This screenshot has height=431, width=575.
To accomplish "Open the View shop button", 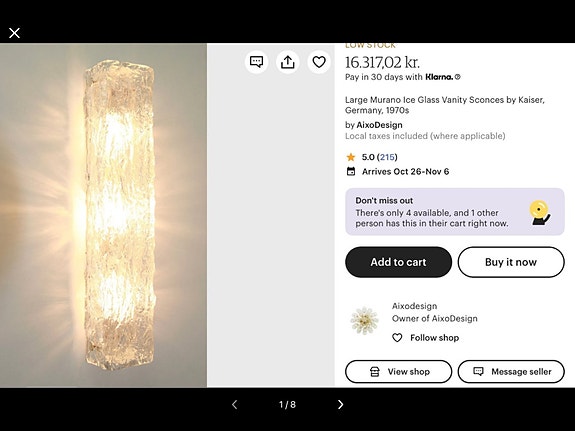I will point(398,372).
